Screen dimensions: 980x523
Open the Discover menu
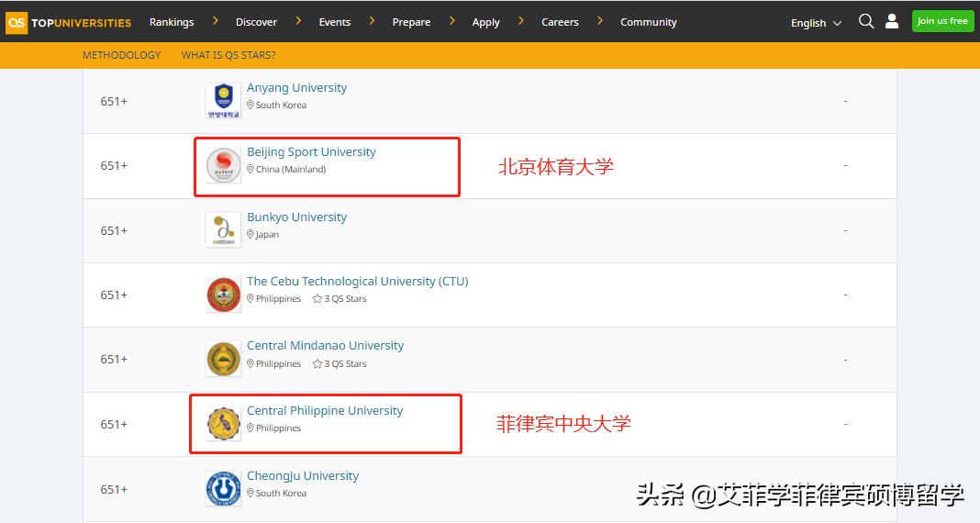(x=256, y=22)
